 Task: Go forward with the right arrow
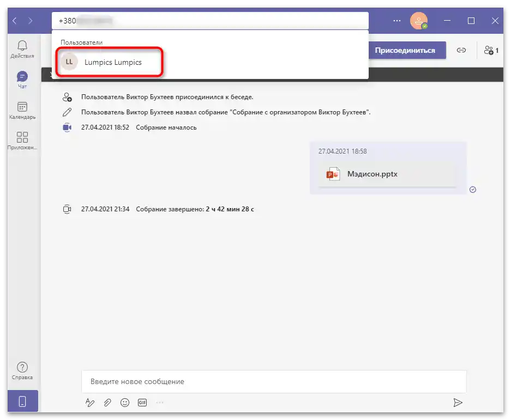point(31,21)
